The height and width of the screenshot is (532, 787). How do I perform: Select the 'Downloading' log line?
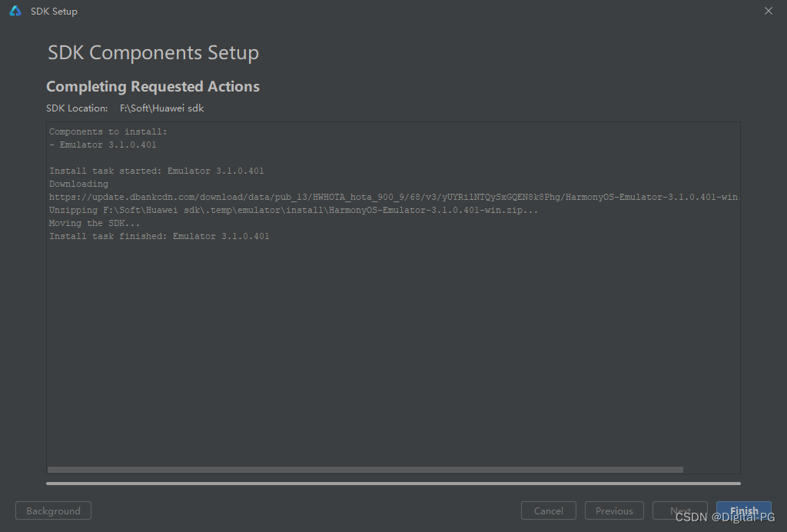(79, 184)
